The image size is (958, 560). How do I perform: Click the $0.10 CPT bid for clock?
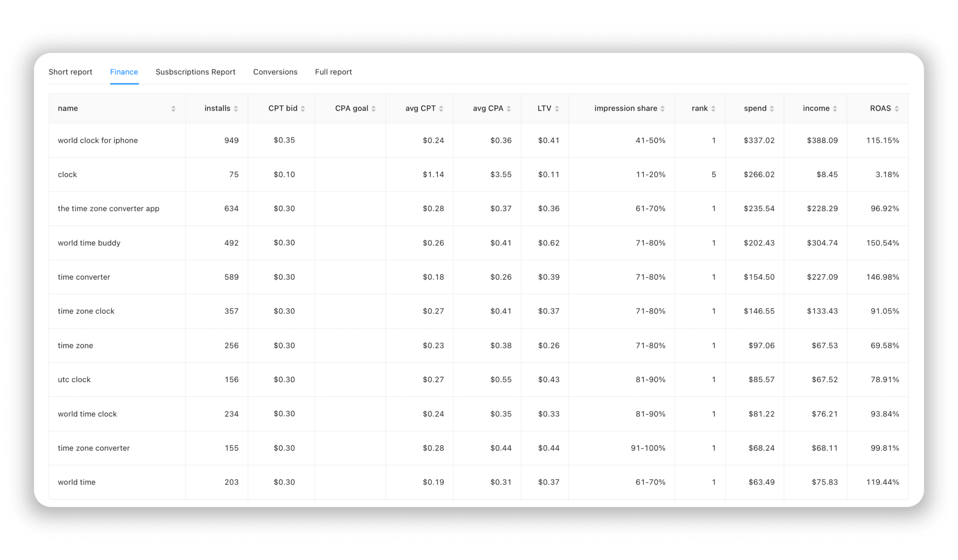pos(284,174)
